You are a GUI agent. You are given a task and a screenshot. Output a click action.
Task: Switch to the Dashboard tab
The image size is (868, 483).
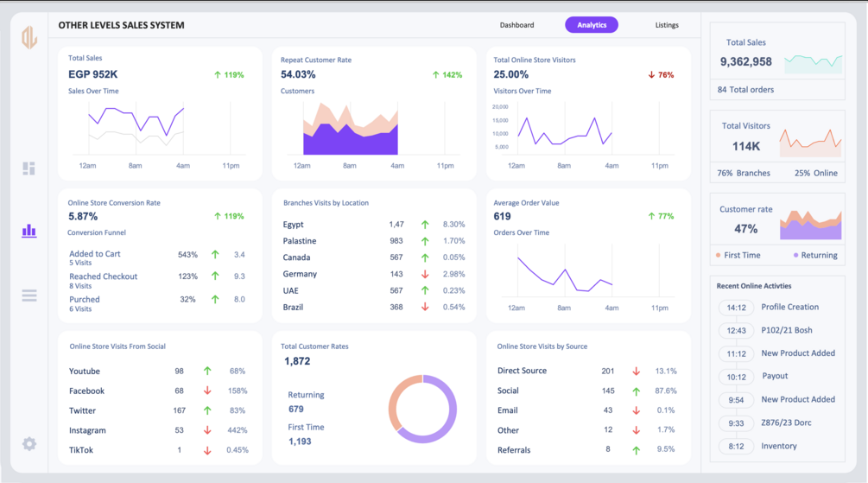point(516,25)
